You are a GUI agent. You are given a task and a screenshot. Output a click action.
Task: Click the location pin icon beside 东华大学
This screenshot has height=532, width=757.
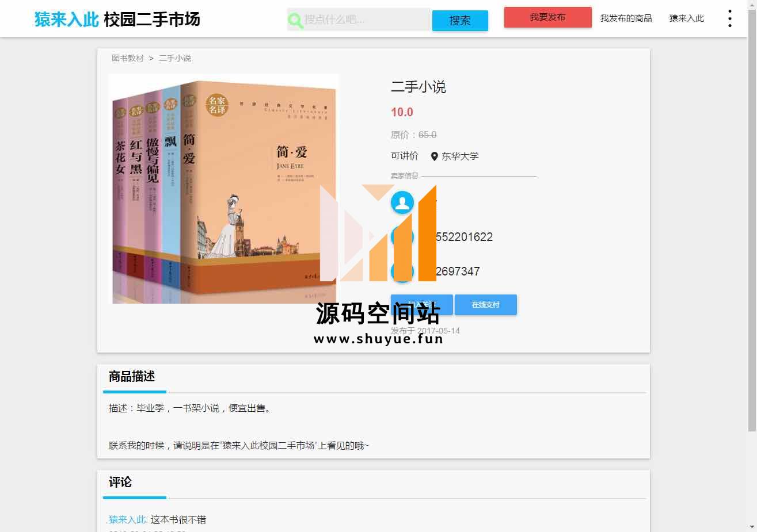coord(435,156)
